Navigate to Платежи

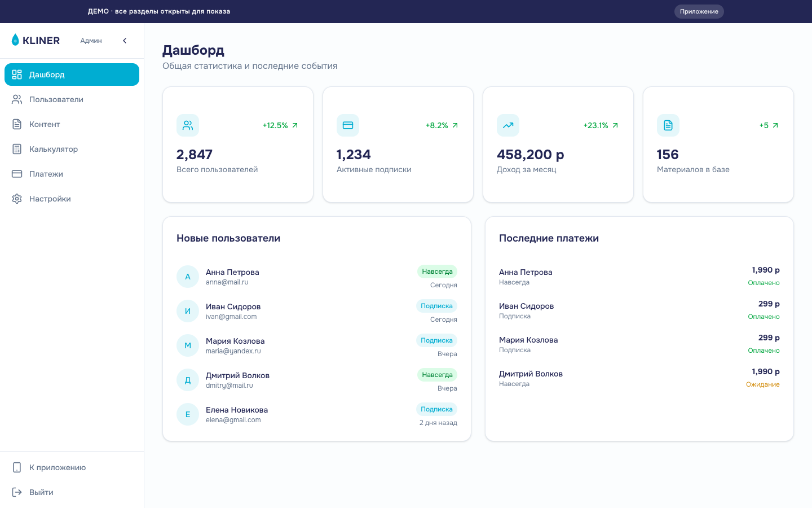[x=72, y=174]
